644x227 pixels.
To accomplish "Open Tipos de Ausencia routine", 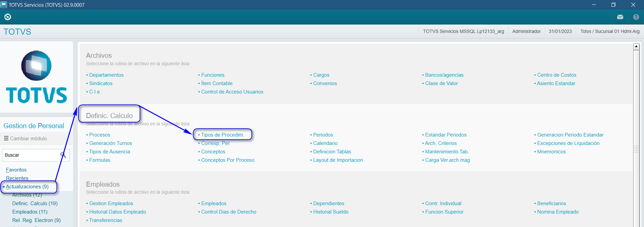I will (x=109, y=152).
